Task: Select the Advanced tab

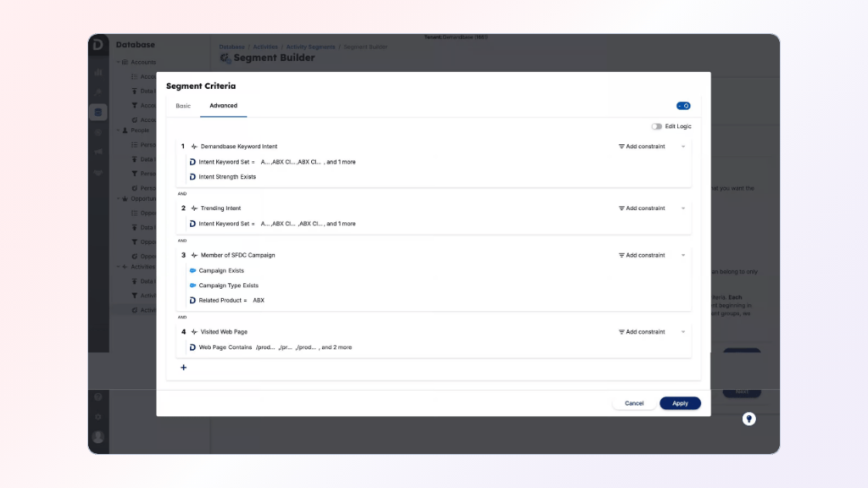Action: [x=224, y=106]
